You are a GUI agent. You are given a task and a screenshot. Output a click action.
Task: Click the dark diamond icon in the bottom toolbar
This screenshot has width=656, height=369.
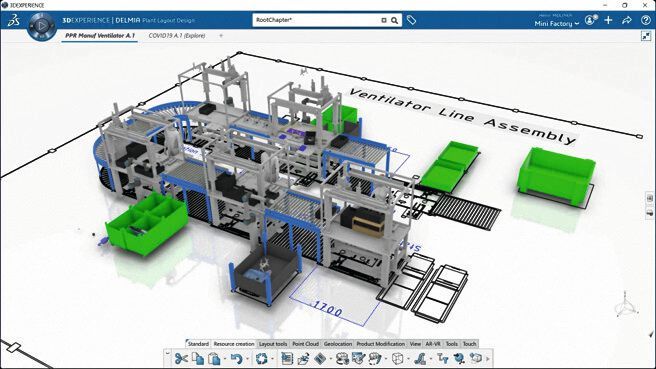pos(320,359)
